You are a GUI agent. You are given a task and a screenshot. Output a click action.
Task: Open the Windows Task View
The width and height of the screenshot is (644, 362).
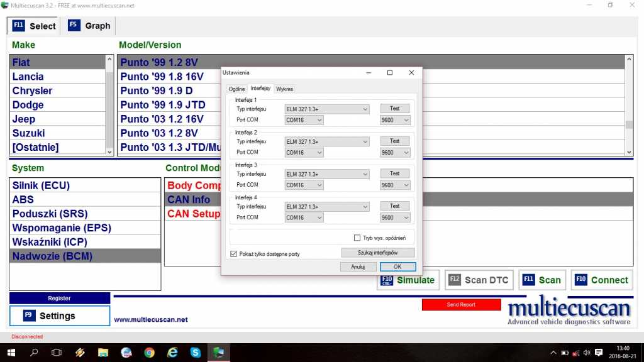click(56, 353)
